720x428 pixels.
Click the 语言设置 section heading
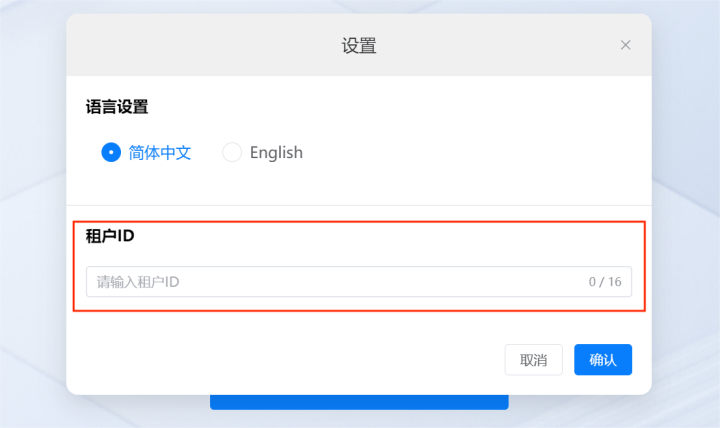(x=117, y=107)
